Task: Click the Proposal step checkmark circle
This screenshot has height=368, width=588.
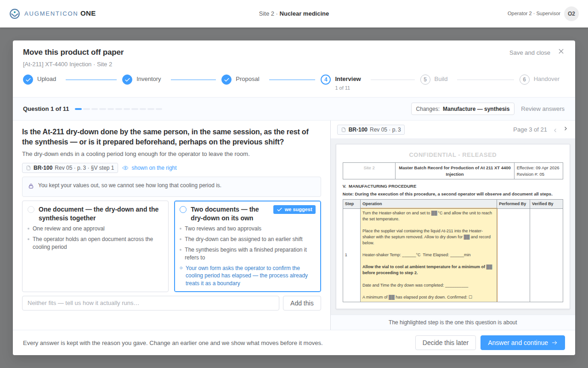Action: pyautogui.click(x=226, y=80)
